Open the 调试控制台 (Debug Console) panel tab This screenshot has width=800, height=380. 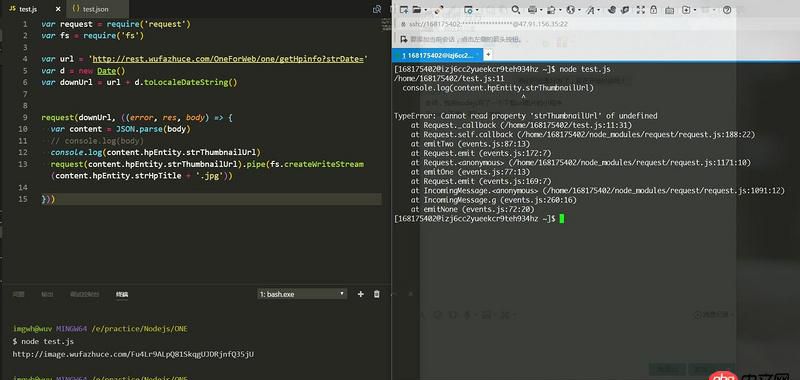pyautogui.click(x=85, y=294)
